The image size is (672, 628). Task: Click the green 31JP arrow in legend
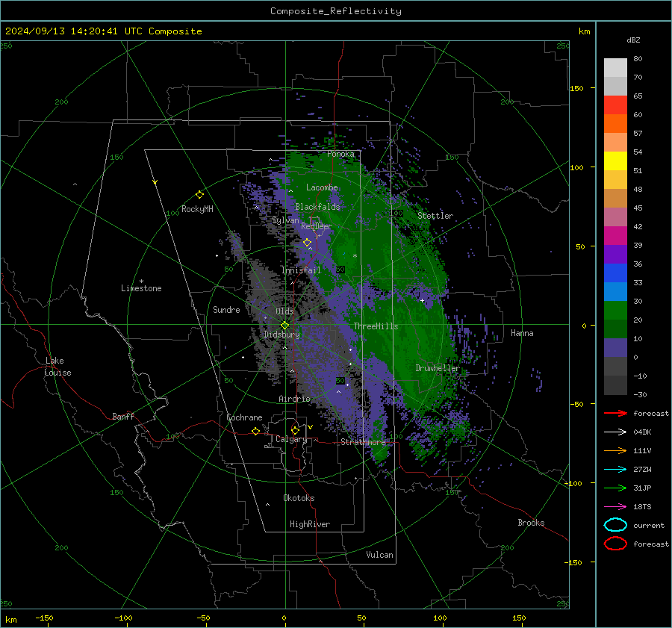coord(615,488)
